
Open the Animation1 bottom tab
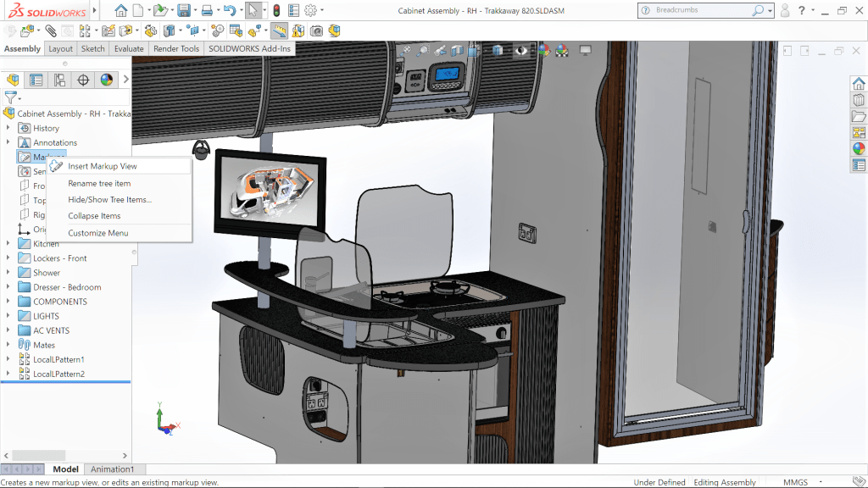click(x=112, y=469)
